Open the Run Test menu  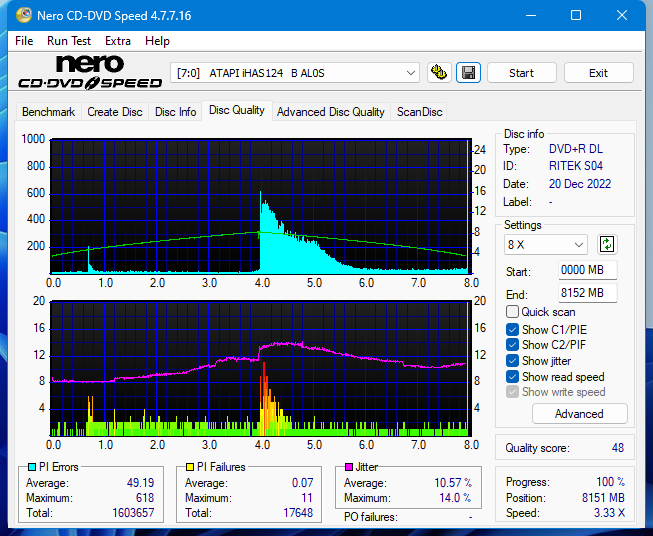(69, 41)
